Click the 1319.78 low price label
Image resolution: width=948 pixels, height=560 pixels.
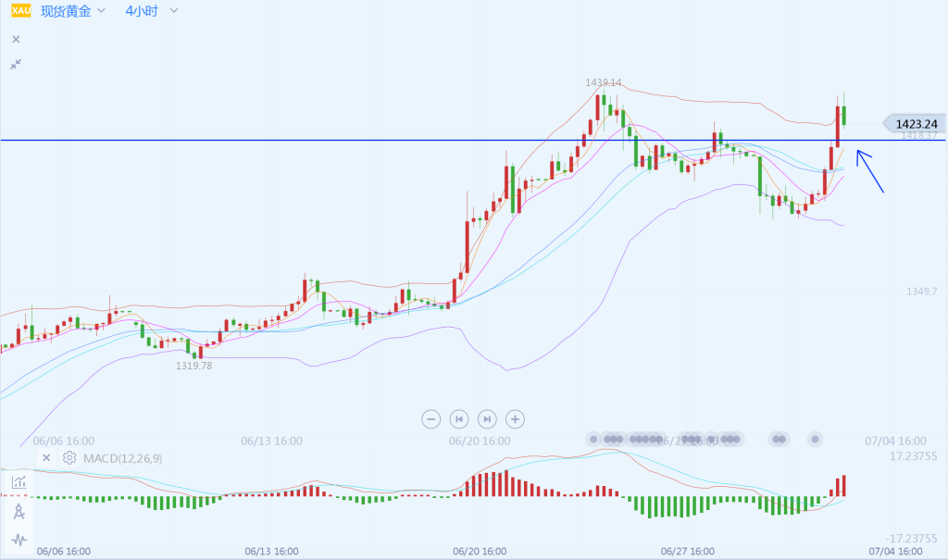pos(194,366)
